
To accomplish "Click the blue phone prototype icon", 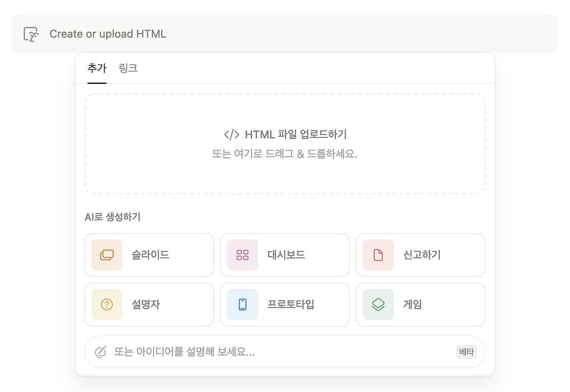I will [243, 305].
